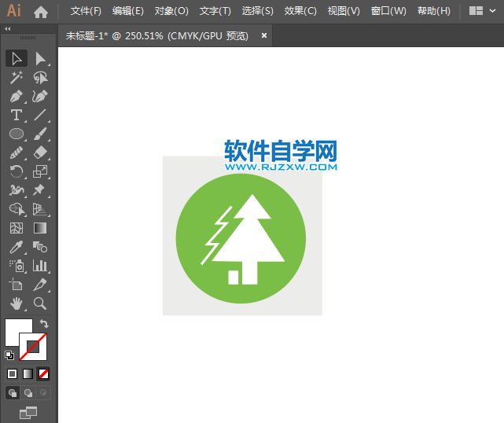
Task: Open the 编辑(E) menu
Action: 128,11
